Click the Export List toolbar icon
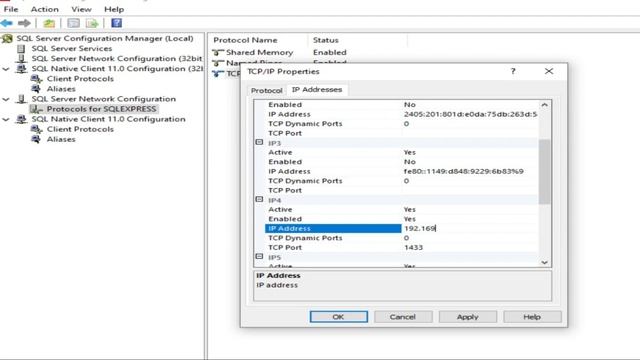The width and height of the screenshot is (640, 360). 92,23
